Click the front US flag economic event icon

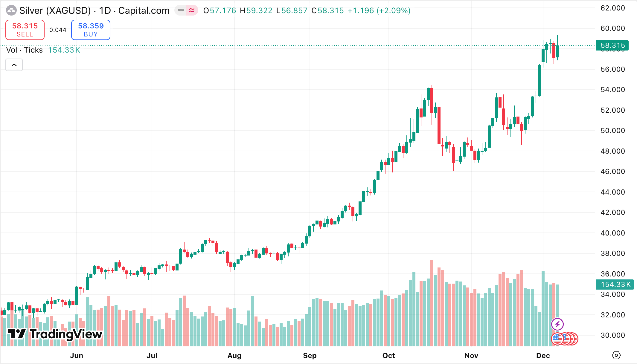pyautogui.click(x=557, y=339)
